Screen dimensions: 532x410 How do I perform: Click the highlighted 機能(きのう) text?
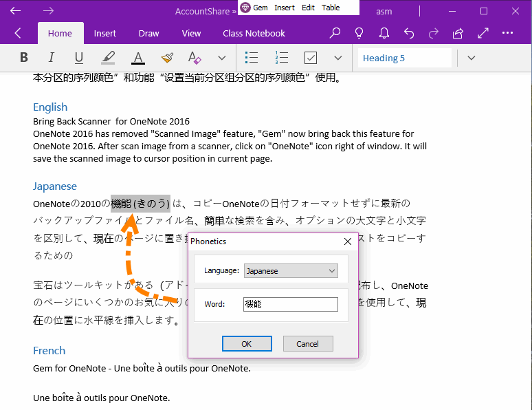coord(140,204)
